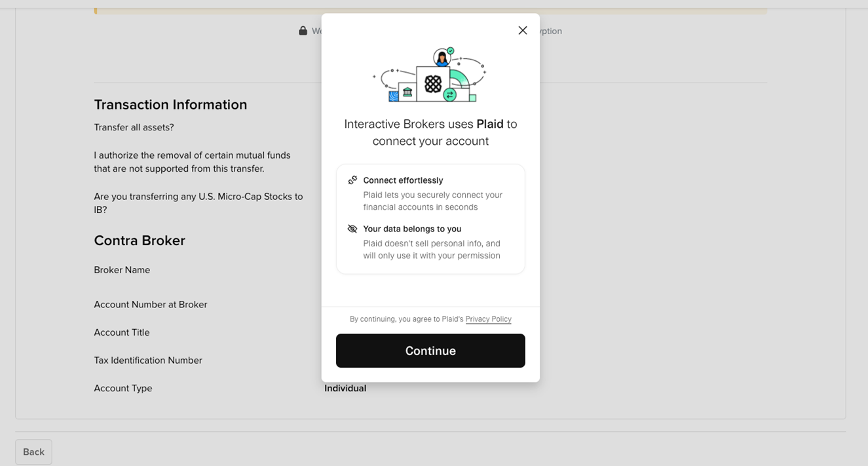The height and width of the screenshot is (466, 868).
Task: Click the Tax Identification Number label
Action: [x=148, y=360]
